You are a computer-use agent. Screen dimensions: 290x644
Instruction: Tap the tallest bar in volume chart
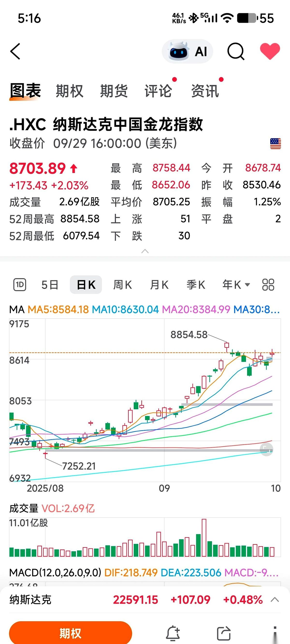pyautogui.click(x=204, y=537)
